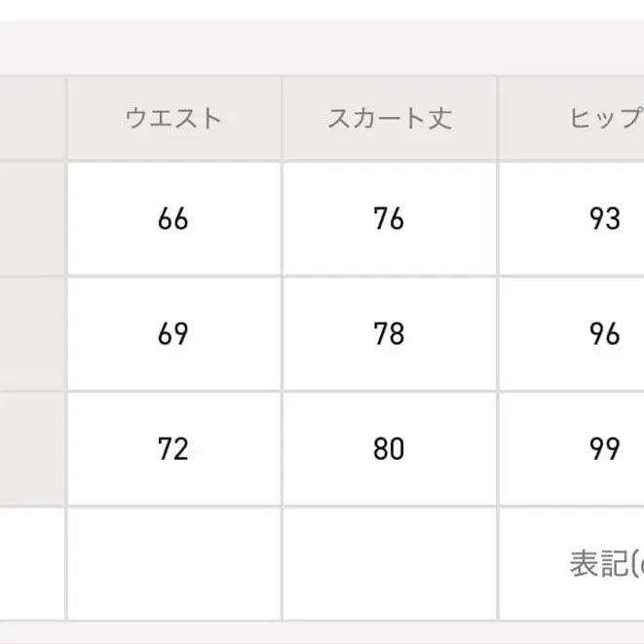Click the ウエスト column header

pos(173,119)
